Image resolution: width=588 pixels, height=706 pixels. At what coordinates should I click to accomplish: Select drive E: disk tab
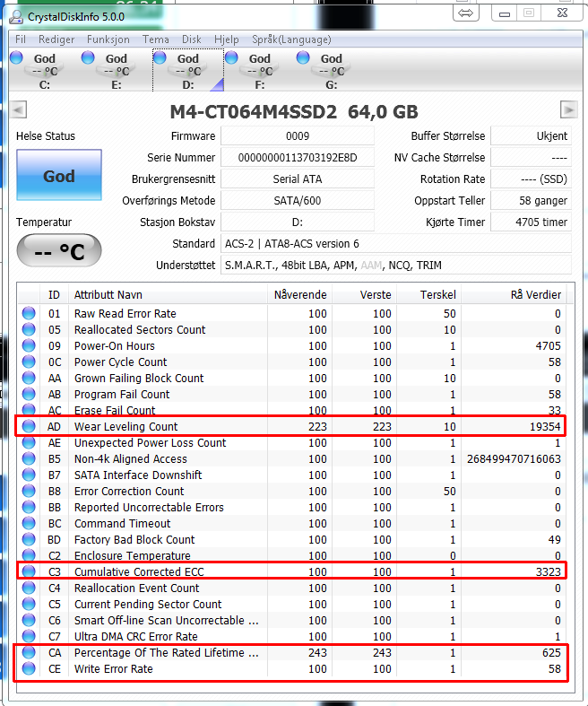(116, 71)
